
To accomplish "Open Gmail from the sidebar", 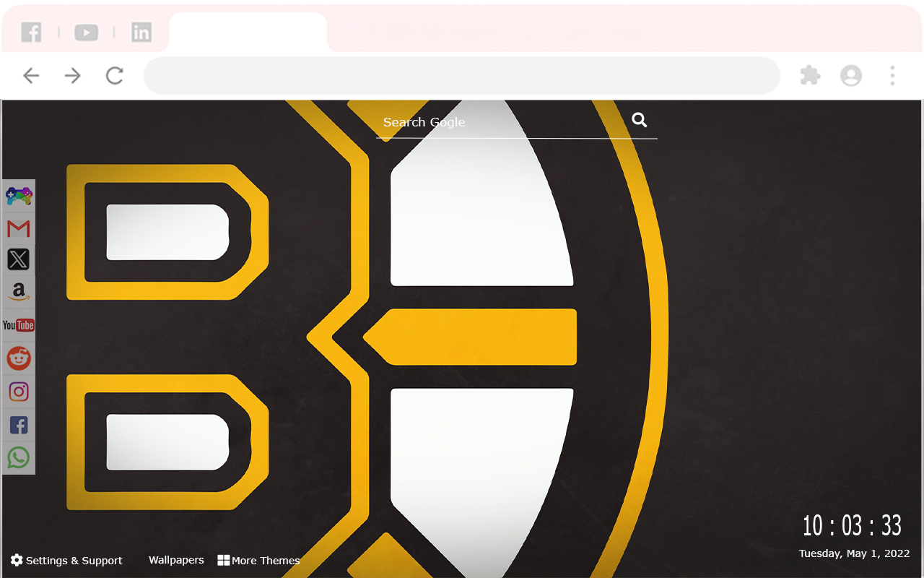I will [x=18, y=228].
